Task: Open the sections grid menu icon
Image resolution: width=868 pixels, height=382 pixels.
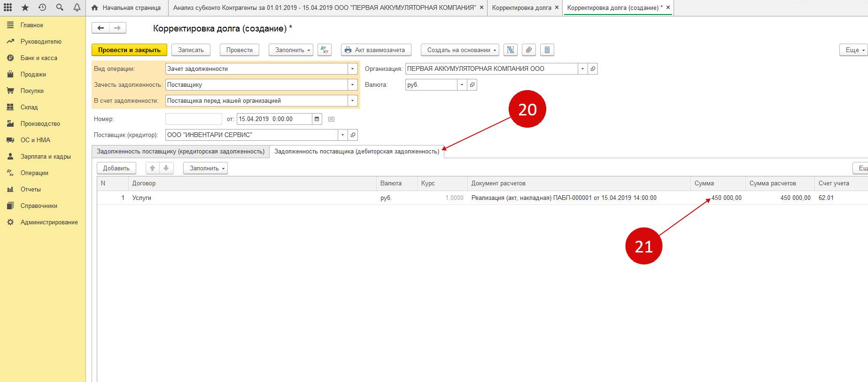Action: click(8, 8)
